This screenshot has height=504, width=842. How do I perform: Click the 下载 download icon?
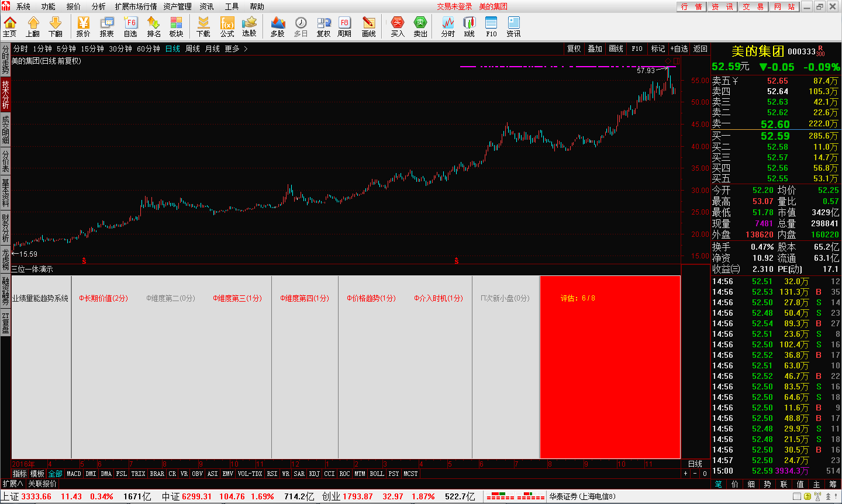[203, 26]
